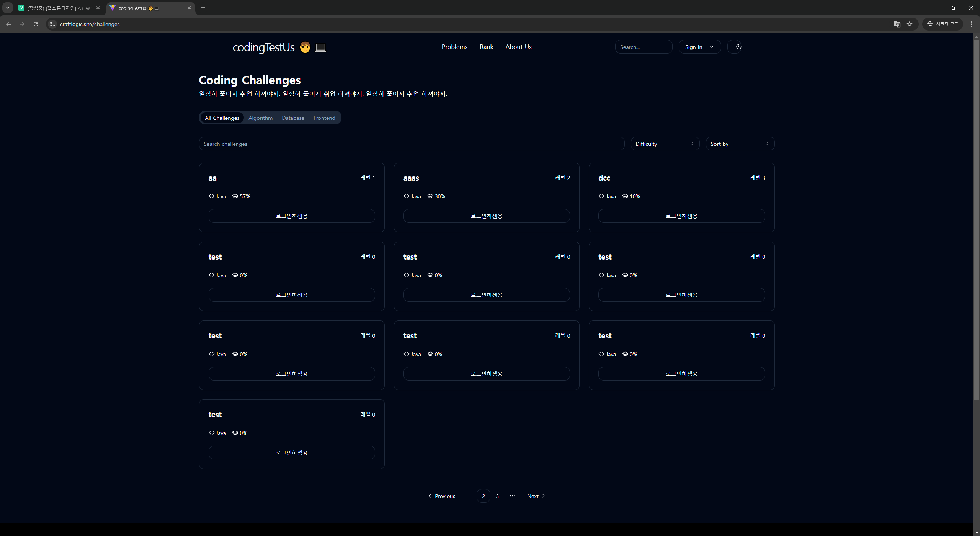980x536 pixels.
Task: Switch to the Algorithm tab
Action: pos(260,118)
